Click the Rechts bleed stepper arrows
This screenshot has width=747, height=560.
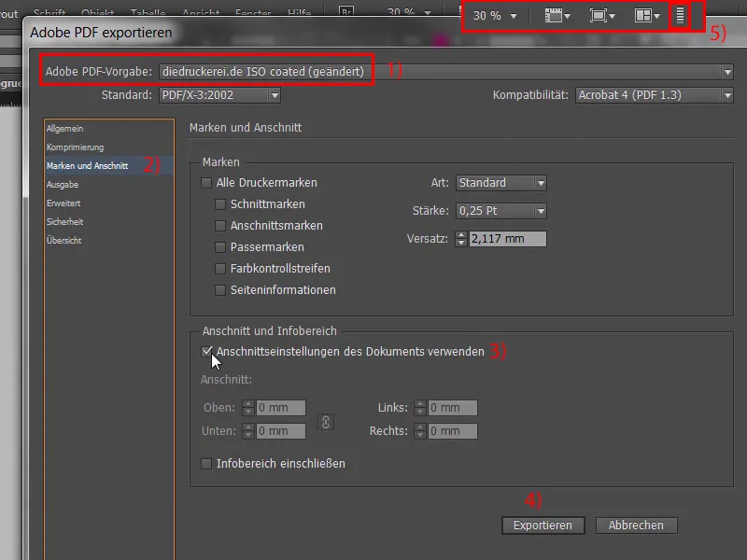[419, 431]
